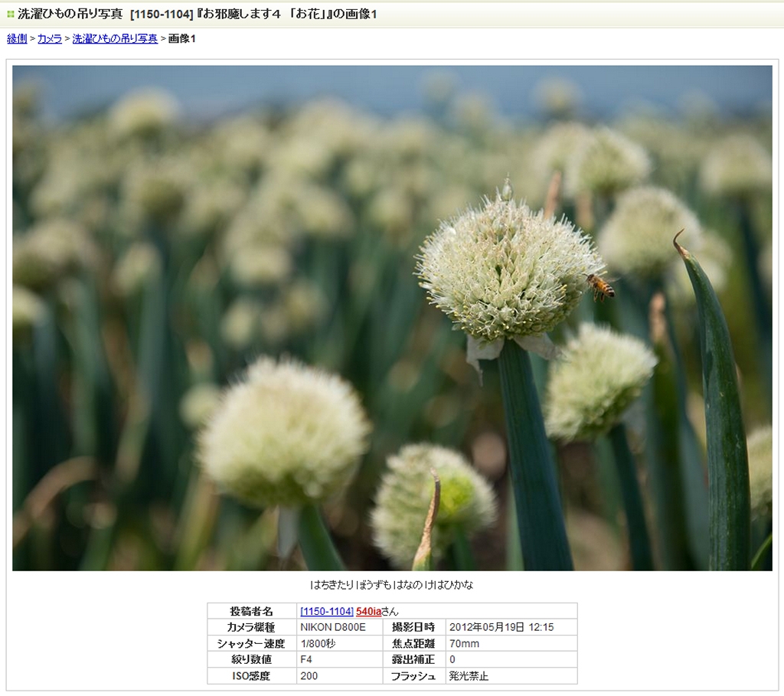Open the 洗濯ひもの吊り写真 breadcrumb link
784x696 pixels.
[115, 38]
